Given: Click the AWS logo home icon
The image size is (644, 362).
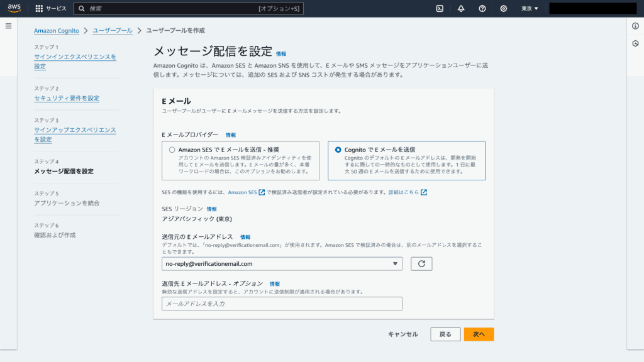Looking at the screenshot, I should (x=14, y=9).
